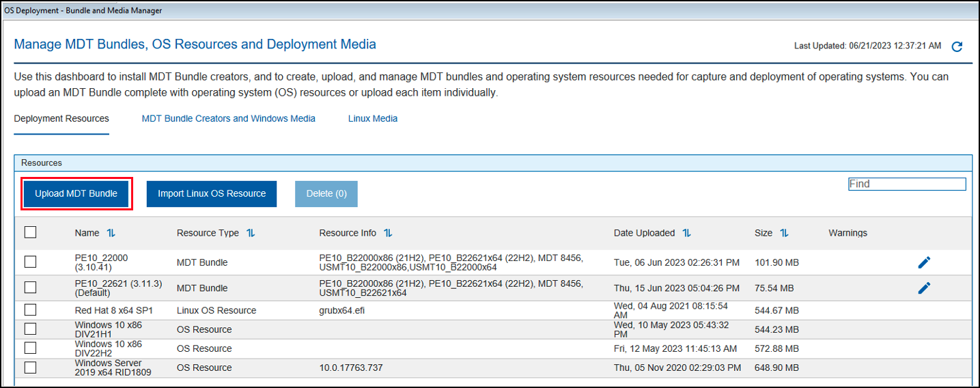Click the Upload MDT Bundle button

[76, 193]
